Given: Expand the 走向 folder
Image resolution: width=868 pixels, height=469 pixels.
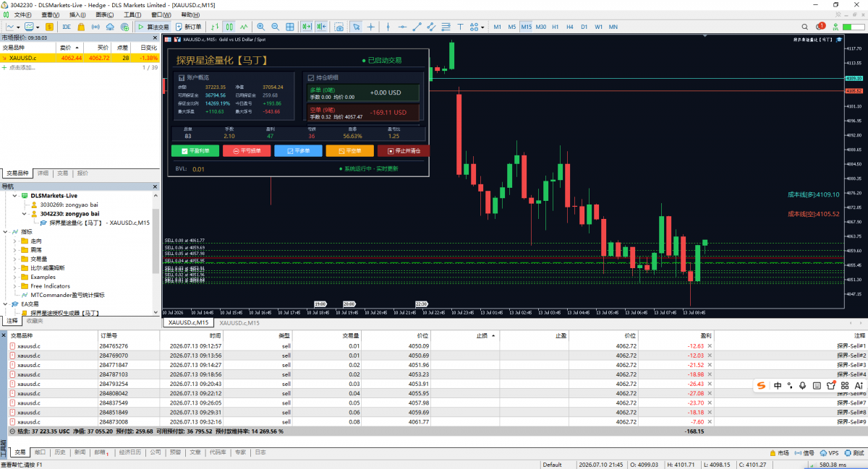Looking at the screenshot, I should (14, 241).
